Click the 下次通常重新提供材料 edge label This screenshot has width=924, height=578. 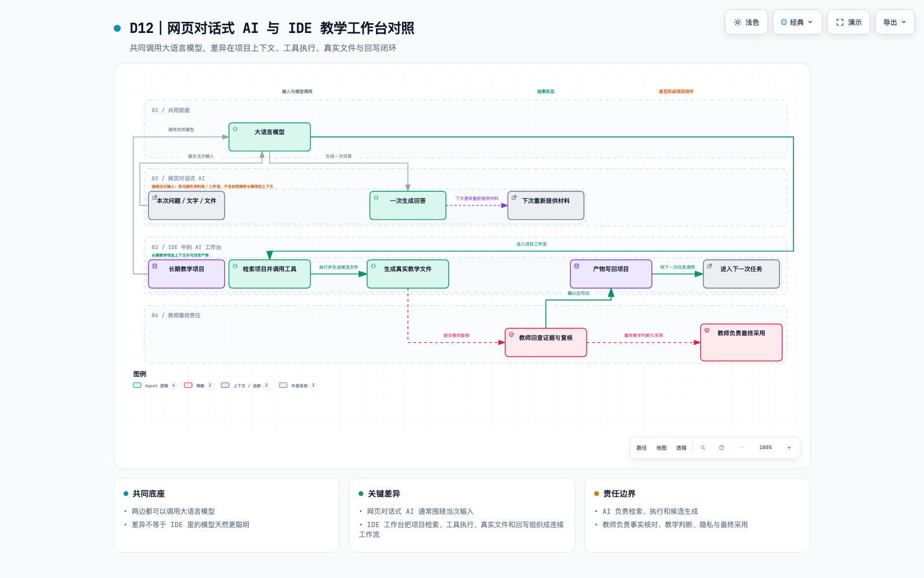pyautogui.click(x=476, y=199)
